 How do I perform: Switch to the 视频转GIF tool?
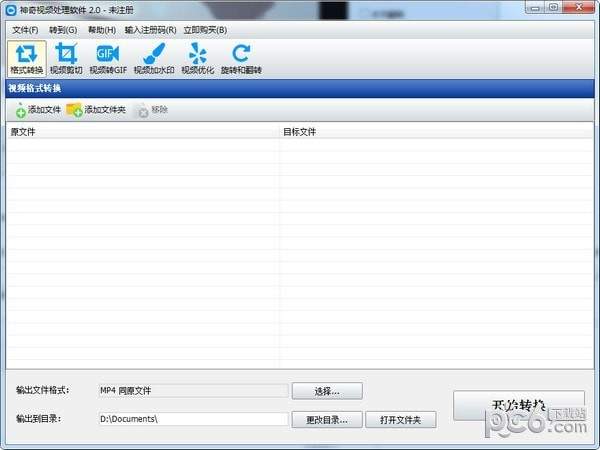click(x=108, y=59)
